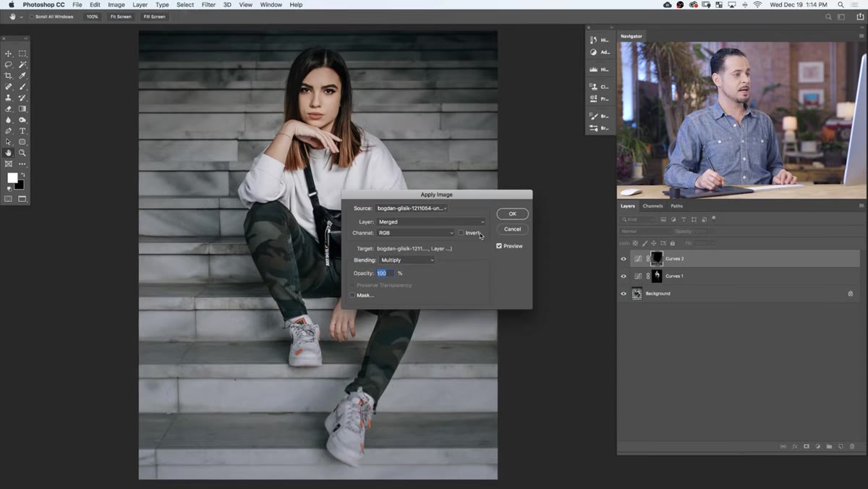
Task: Swap foreground and background colors
Action: tap(22, 174)
